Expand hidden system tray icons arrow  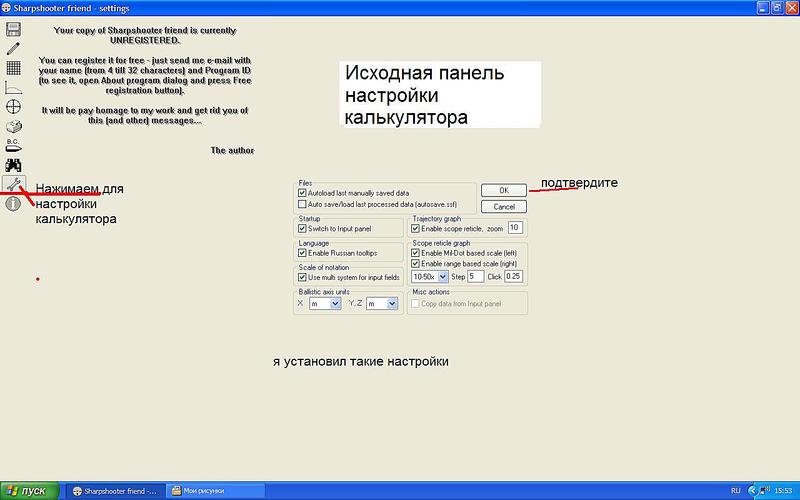click(752, 491)
